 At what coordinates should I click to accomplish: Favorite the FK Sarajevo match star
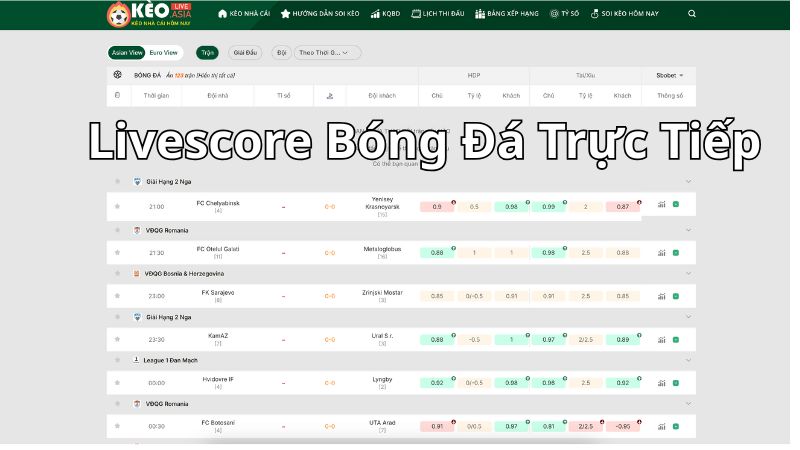click(x=117, y=296)
